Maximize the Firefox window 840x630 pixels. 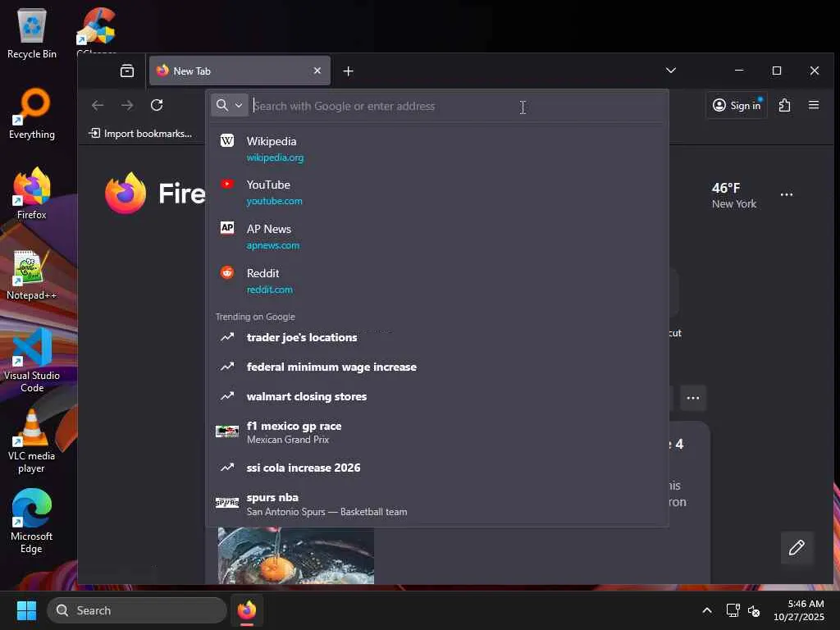tap(777, 71)
